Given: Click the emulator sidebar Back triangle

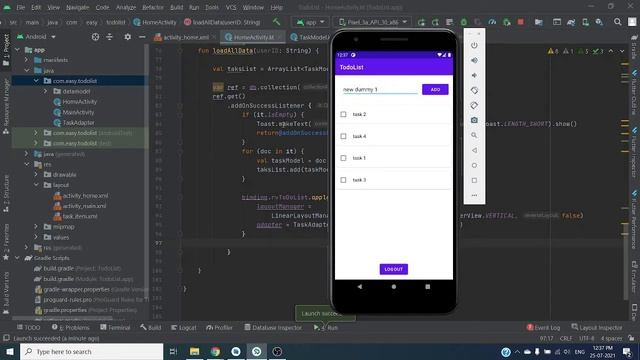Looking at the screenshot, I should [474, 150].
